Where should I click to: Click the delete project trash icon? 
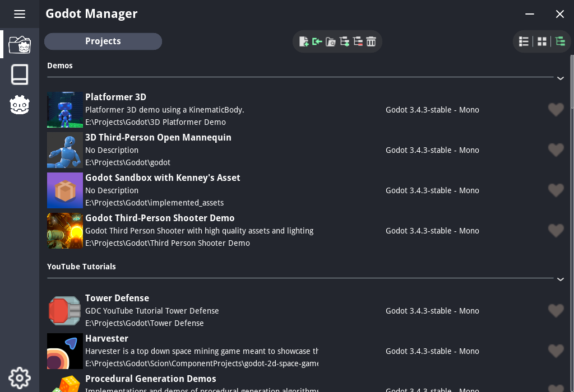(371, 41)
